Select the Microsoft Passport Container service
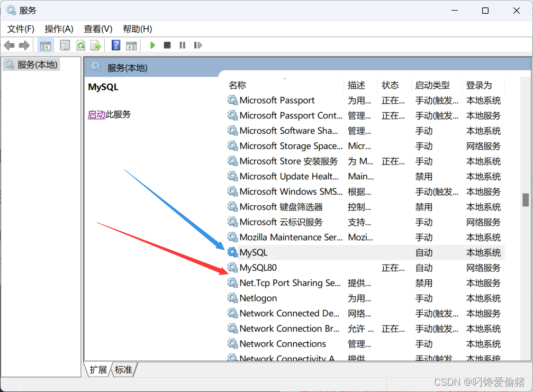 pos(291,115)
